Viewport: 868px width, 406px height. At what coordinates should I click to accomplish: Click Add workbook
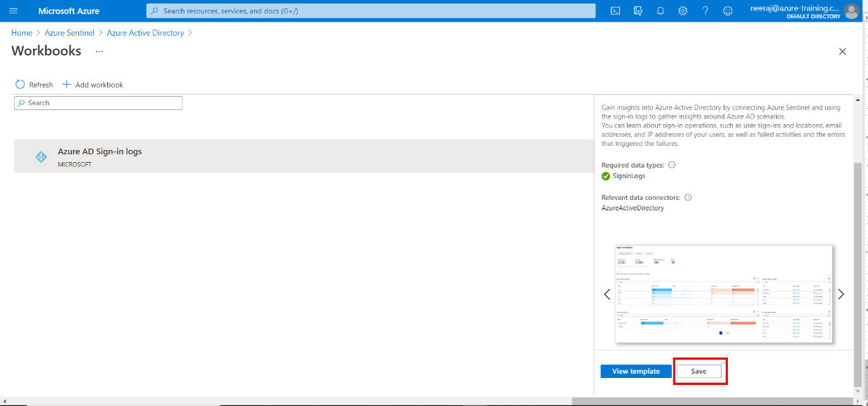tap(92, 85)
